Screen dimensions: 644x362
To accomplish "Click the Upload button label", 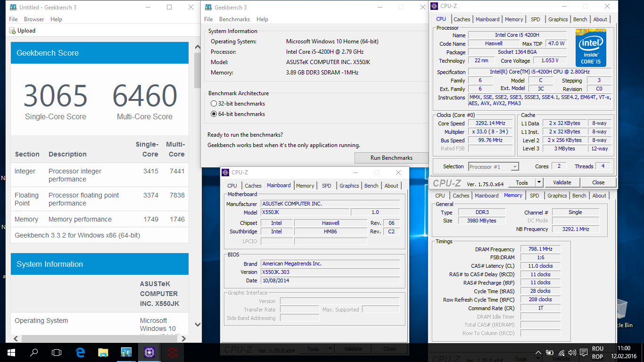I will pyautogui.click(x=26, y=31).
